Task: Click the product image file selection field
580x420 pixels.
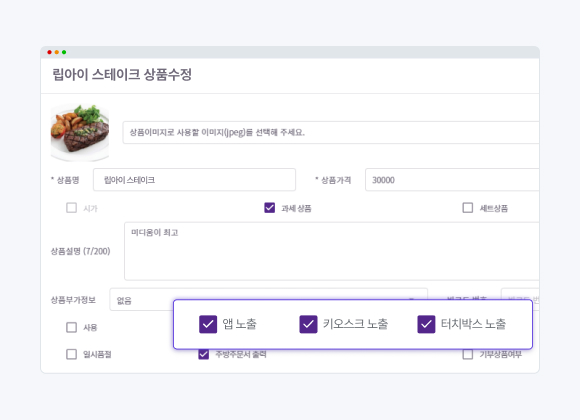Action: point(331,132)
